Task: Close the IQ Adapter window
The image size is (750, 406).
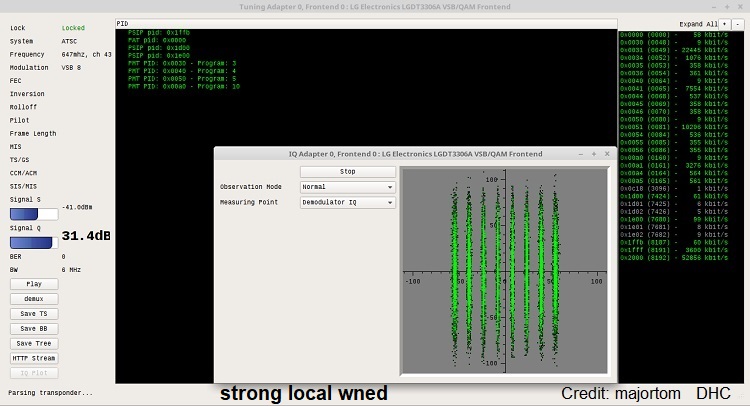Action: (x=607, y=154)
